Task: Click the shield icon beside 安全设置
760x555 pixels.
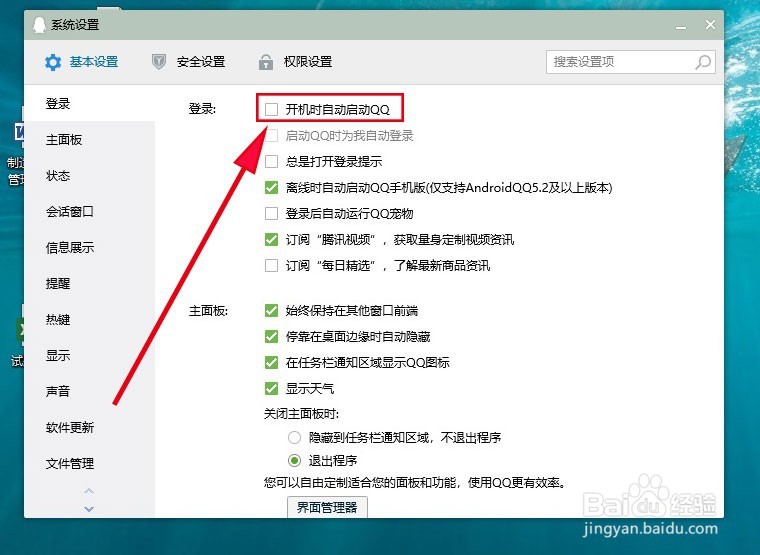Action: (159, 62)
